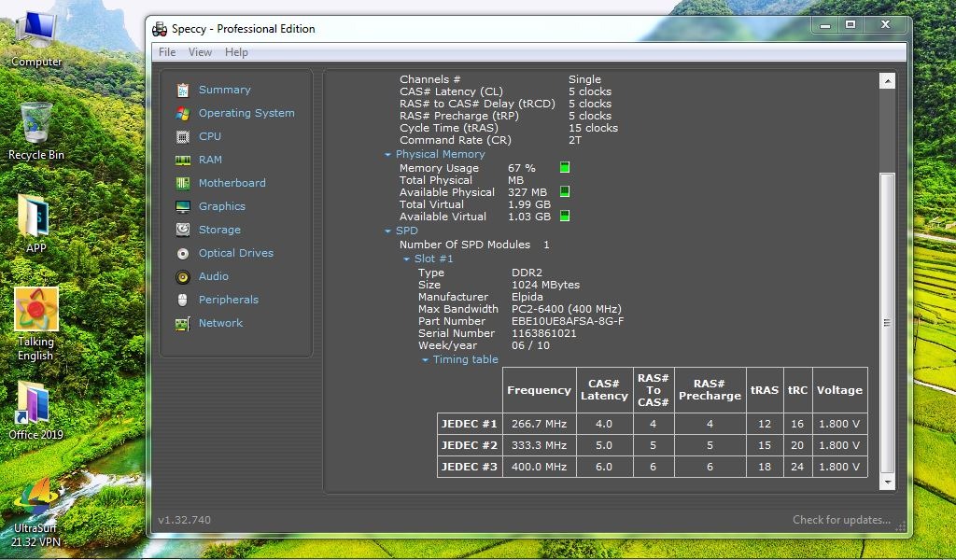The image size is (956, 560).
Task: Click the Optical Drives disc icon
Action: (x=182, y=253)
